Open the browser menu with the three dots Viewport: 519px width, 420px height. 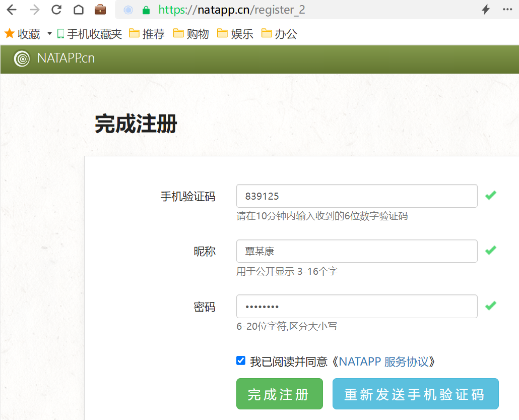point(506,10)
